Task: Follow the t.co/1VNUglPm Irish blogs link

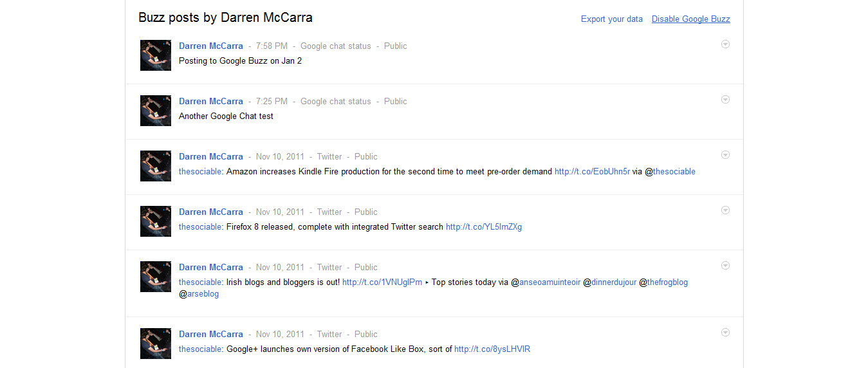Action: (x=382, y=282)
